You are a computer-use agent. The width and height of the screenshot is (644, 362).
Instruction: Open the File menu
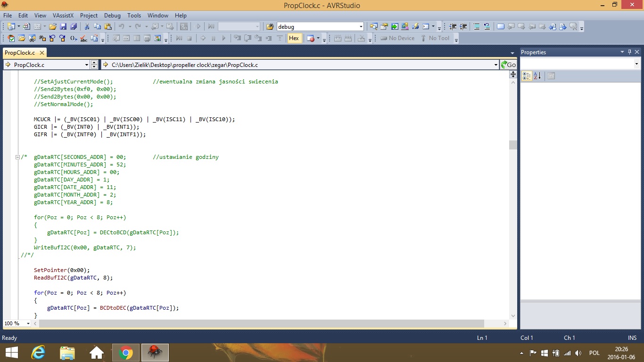pos(8,16)
